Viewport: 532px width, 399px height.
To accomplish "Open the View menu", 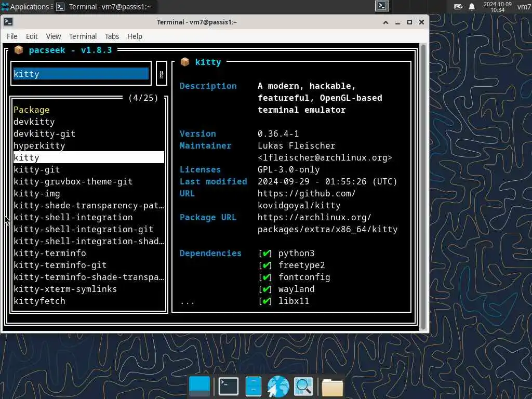I will (x=54, y=36).
